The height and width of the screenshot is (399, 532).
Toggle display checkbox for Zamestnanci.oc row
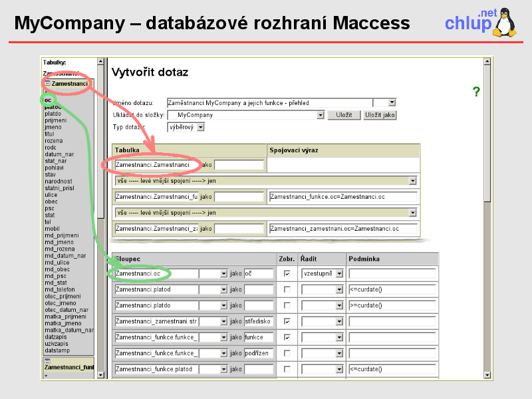click(x=287, y=273)
